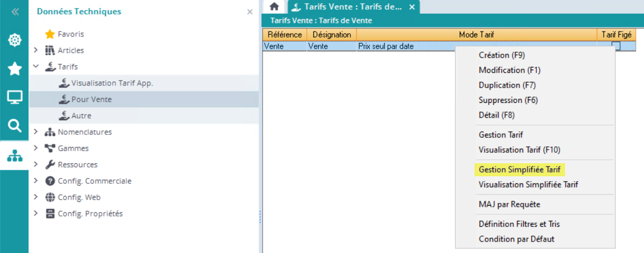Expand the Articles tree node
The height and width of the screenshot is (253, 644).
pyautogui.click(x=36, y=50)
